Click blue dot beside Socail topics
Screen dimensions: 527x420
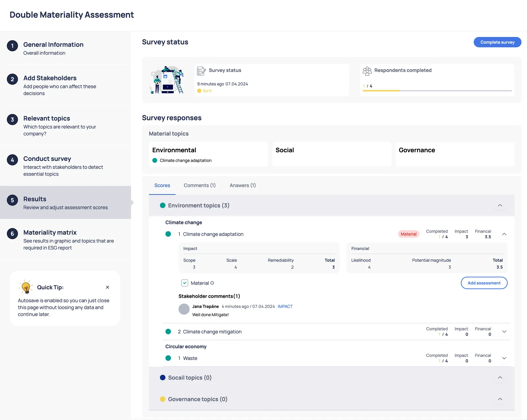pos(162,378)
